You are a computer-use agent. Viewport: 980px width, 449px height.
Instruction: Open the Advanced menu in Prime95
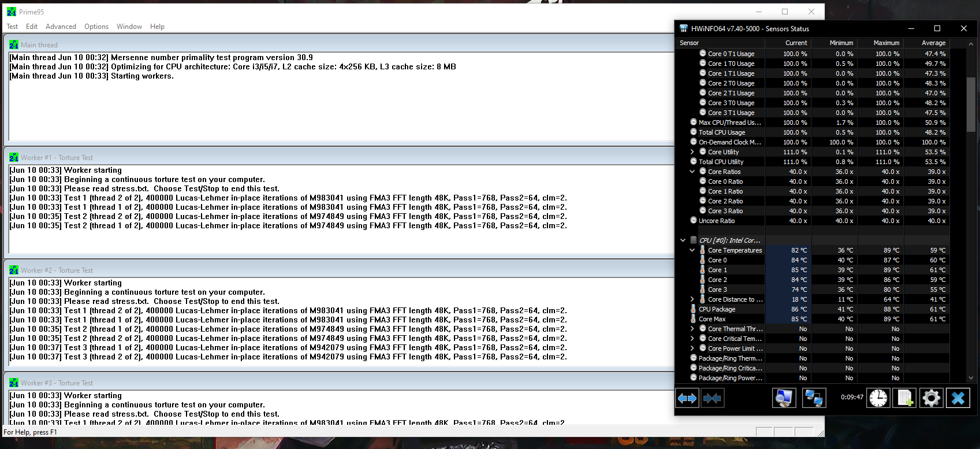coord(61,27)
